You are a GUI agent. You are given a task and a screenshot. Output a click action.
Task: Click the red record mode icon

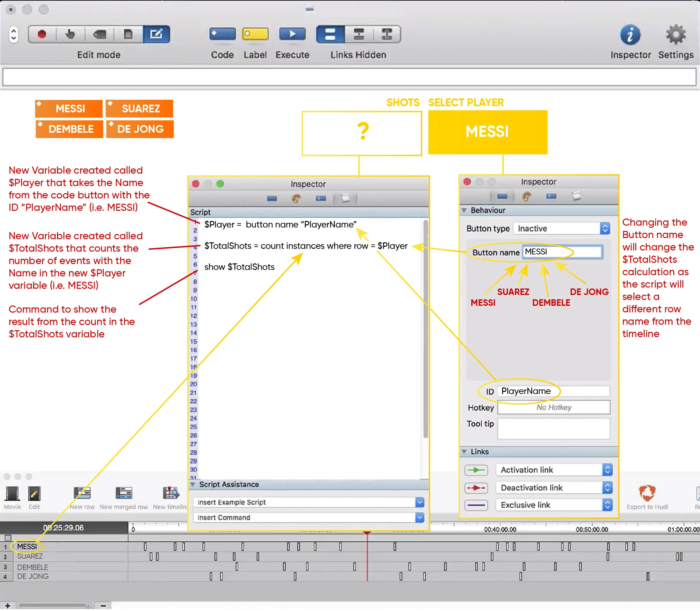coord(42,34)
